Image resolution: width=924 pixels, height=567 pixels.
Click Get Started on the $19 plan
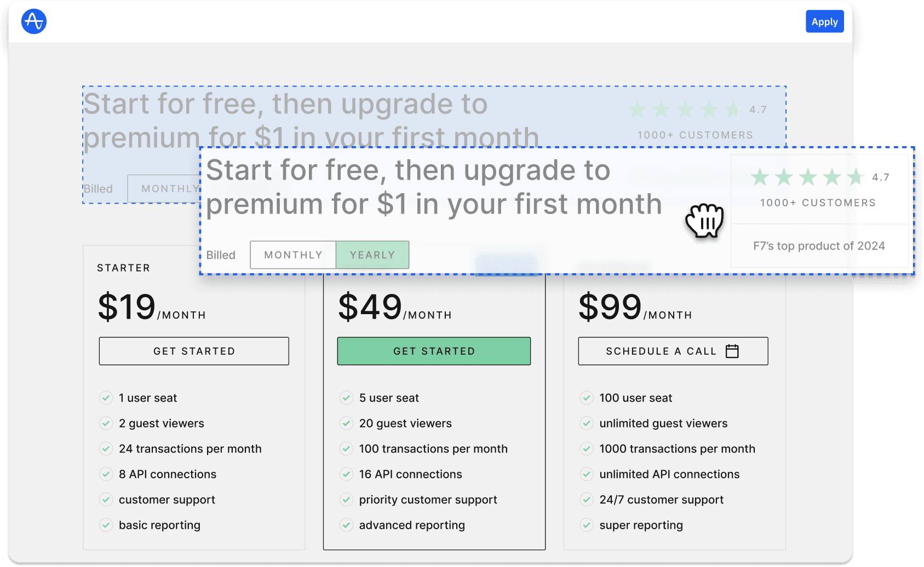point(194,351)
